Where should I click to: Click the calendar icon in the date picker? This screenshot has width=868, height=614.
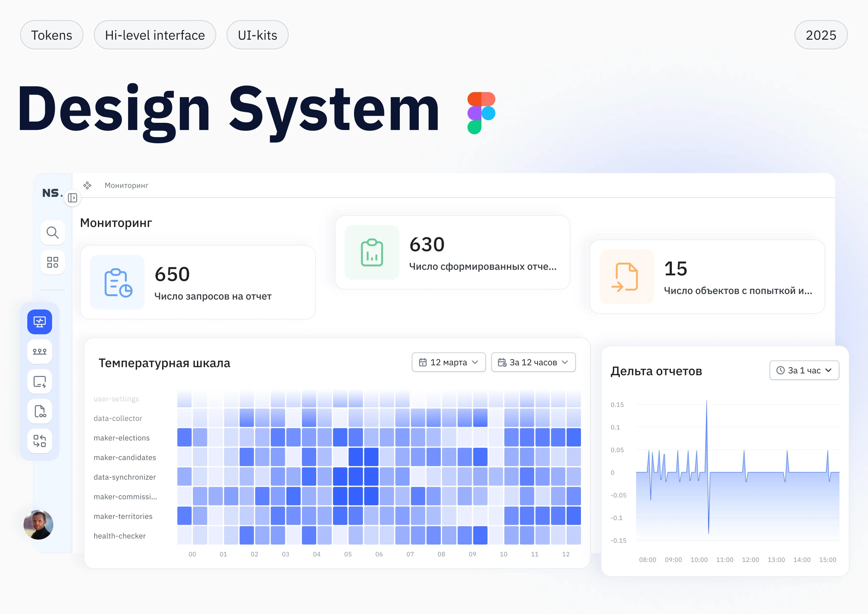[x=424, y=362]
